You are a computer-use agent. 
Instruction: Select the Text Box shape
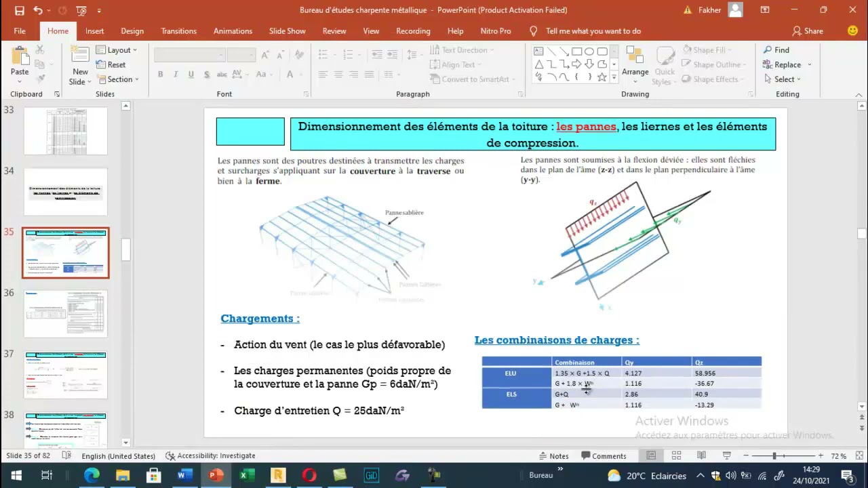[x=538, y=52]
